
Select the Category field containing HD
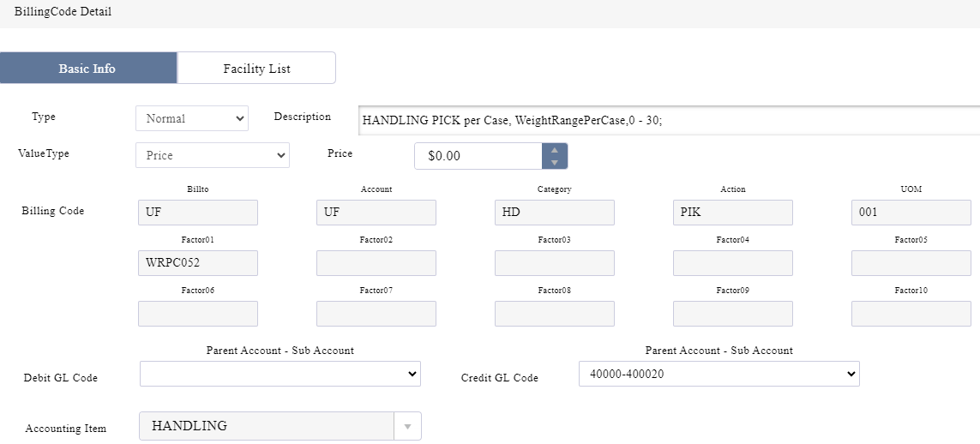point(554,213)
